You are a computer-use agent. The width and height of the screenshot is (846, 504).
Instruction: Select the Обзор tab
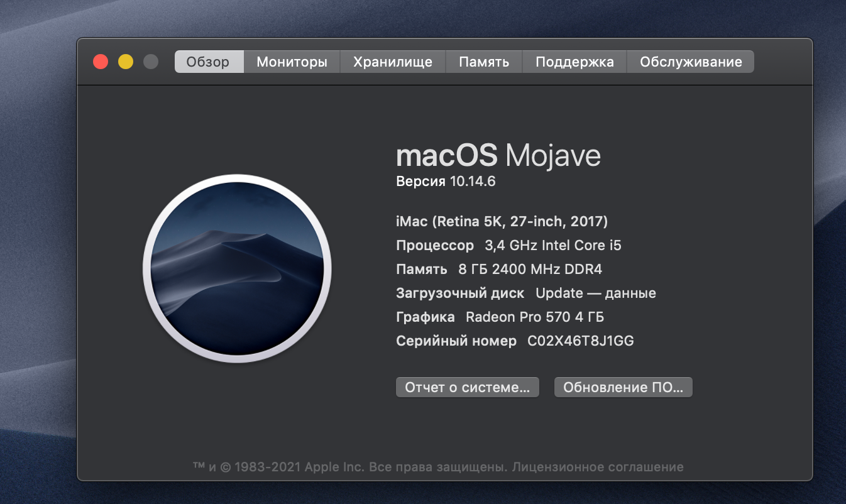coord(208,62)
